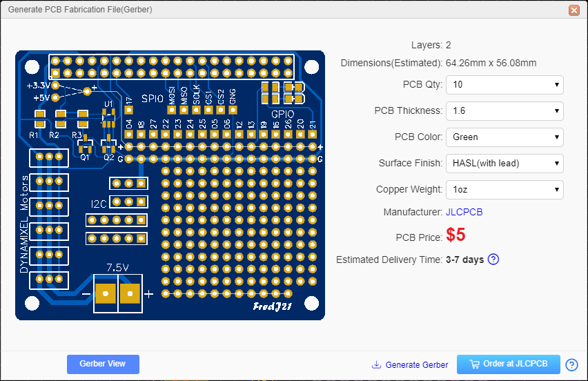The height and width of the screenshot is (381, 588).
Task: Click the Order at JLCPCB button
Action: (x=508, y=364)
